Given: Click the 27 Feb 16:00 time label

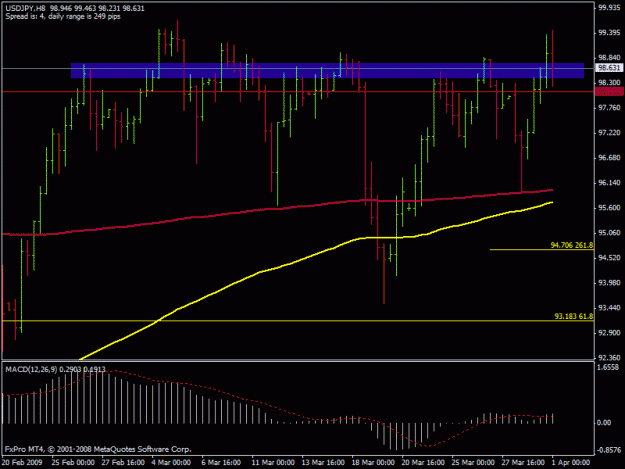Looking at the screenshot, I should [x=123, y=463].
